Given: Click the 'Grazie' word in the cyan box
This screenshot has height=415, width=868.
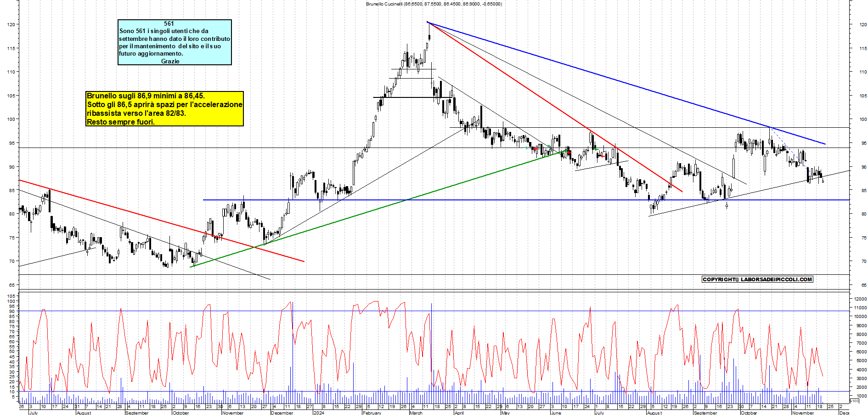Looking at the screenshot, I should pos(170,61).
